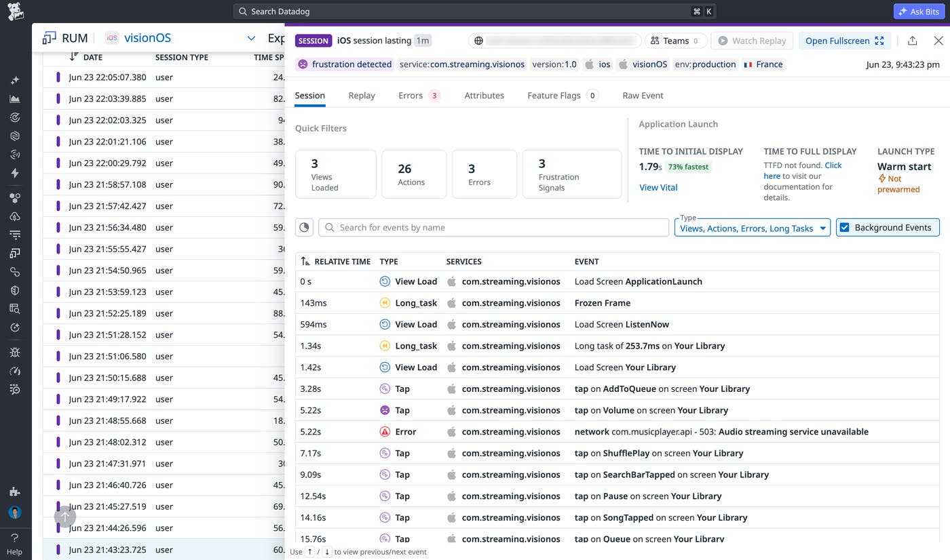Click the globe icon in the session header
950x560 pixels.
478,41
